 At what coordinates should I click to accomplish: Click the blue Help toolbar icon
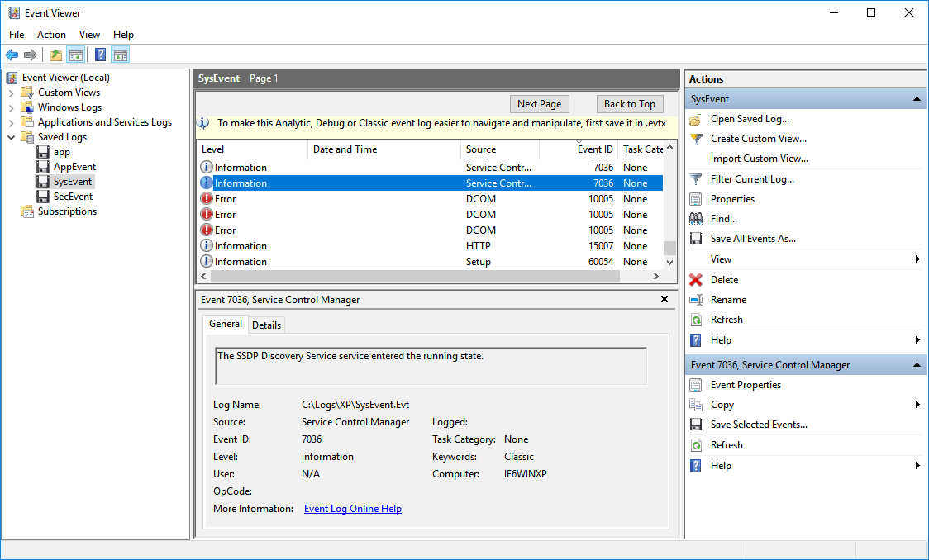[101, 55]
